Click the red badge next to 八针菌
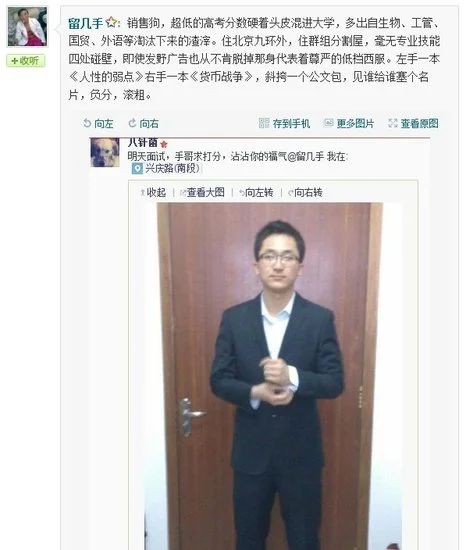This screenshot has width=466, height=550. [x=164, y=144]
